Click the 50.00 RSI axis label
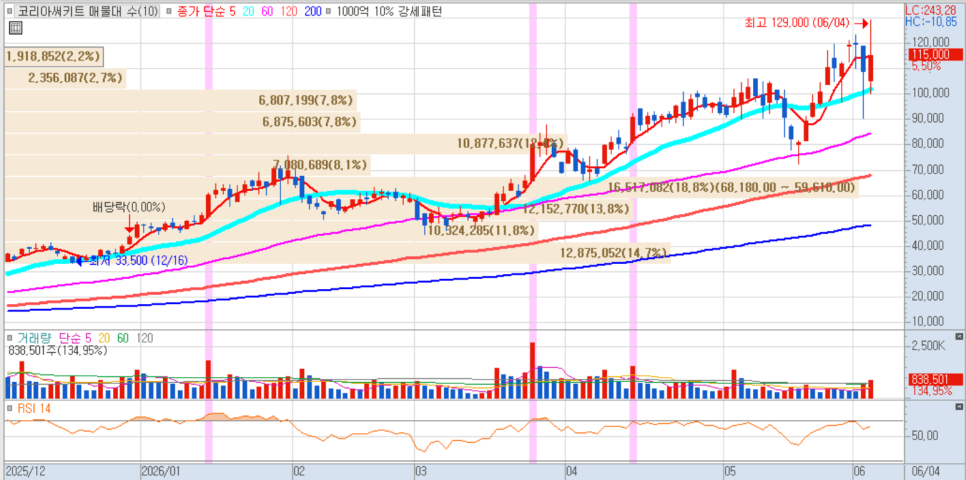 (x=927, y=435)
